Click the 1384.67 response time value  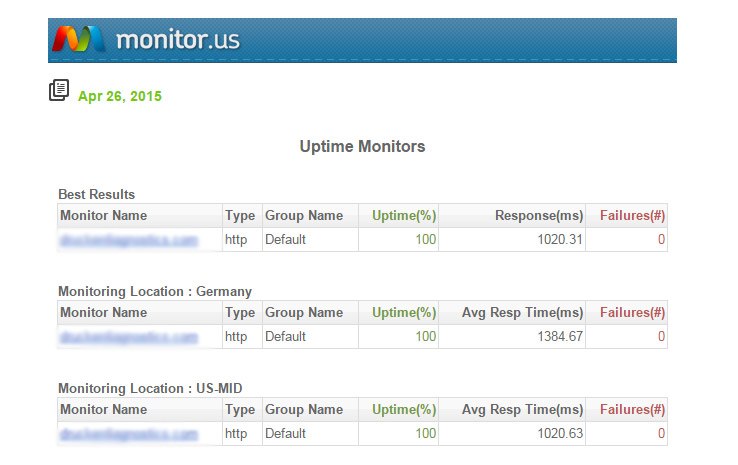[x=560, y=337]
